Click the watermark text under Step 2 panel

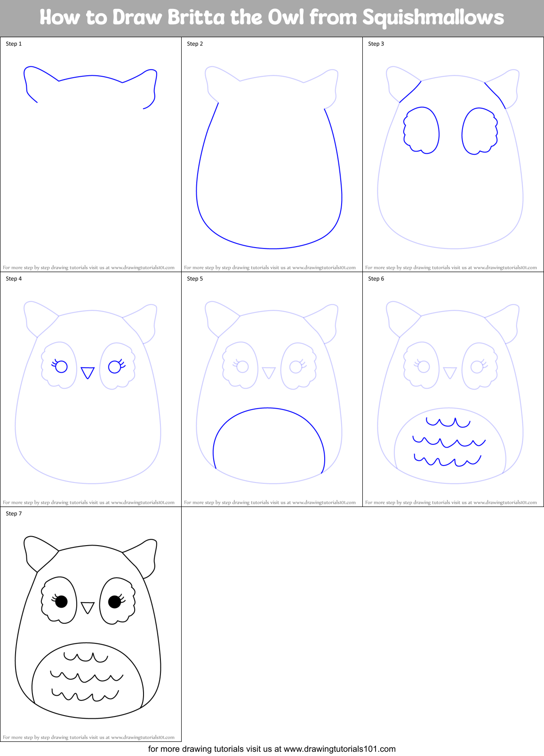[270, 267]
